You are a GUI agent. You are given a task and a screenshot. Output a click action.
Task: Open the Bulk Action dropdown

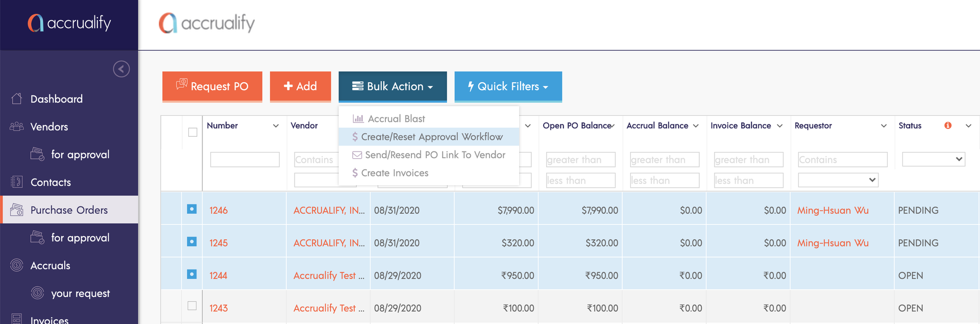[393, 86]
